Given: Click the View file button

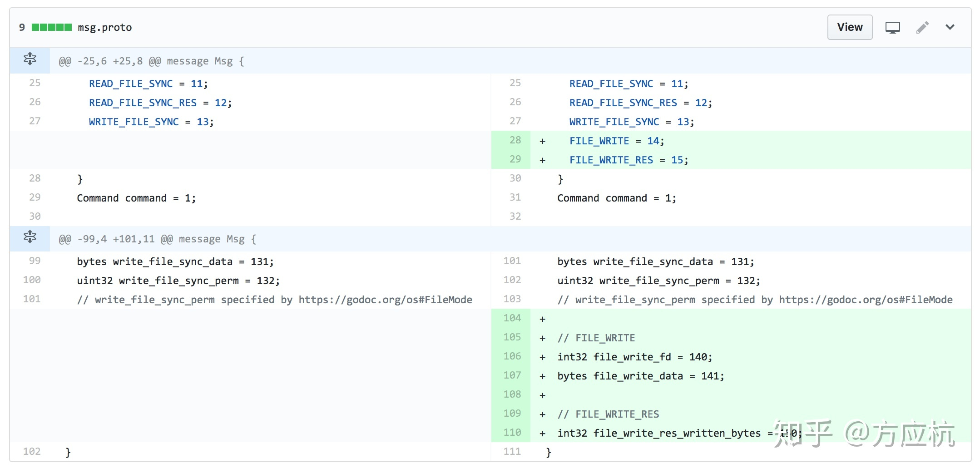Looking at the screenshot, I should 849,27.
